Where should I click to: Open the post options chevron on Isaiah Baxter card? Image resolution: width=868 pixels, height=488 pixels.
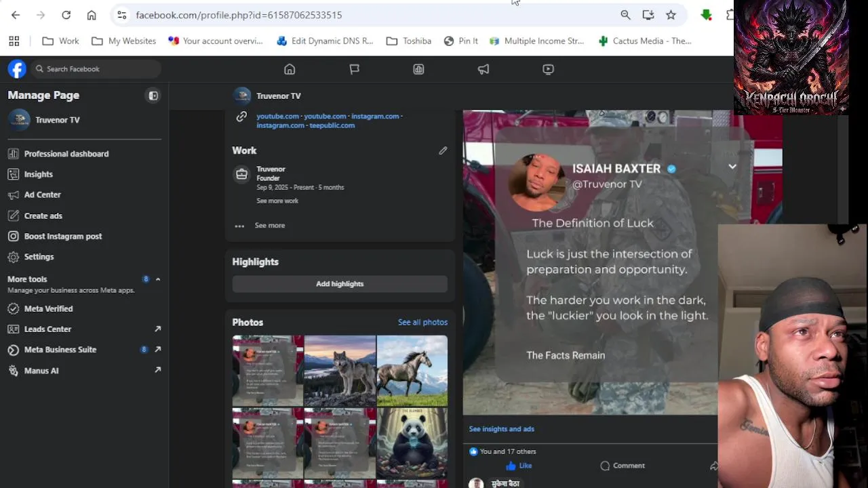[732, 167]
